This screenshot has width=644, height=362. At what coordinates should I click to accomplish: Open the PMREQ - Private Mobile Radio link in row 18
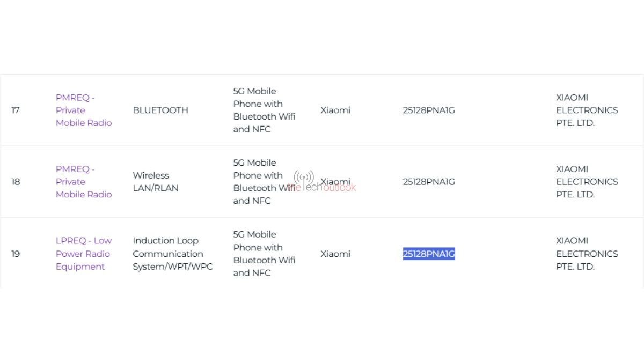point(83,182)
